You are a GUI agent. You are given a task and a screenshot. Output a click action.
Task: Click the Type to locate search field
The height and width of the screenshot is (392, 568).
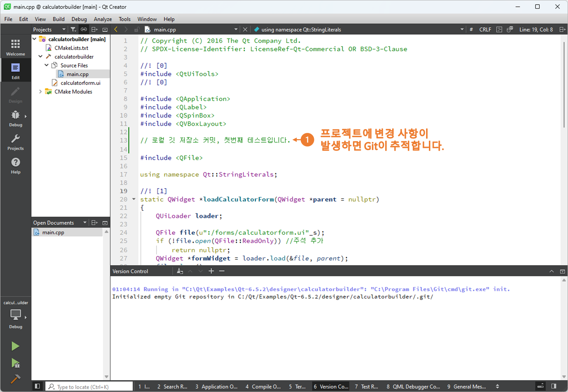coord(89,386)
